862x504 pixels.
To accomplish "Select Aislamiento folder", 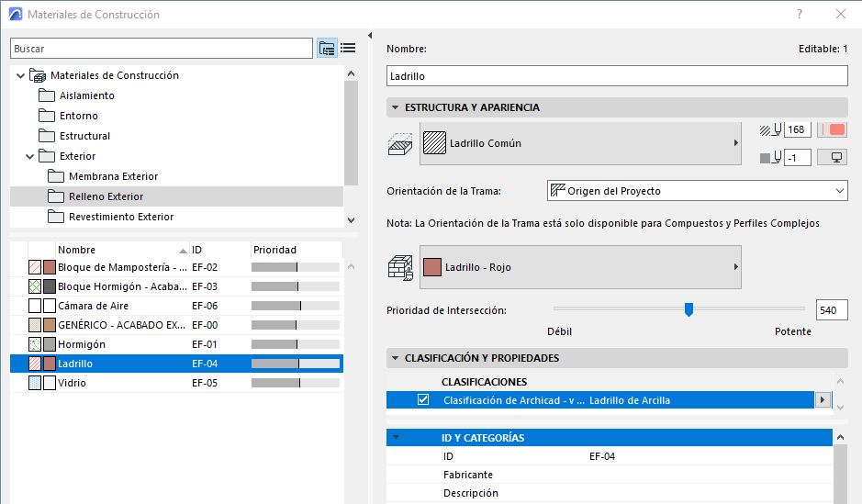I will pyautogui.click(x=87, y=95).
